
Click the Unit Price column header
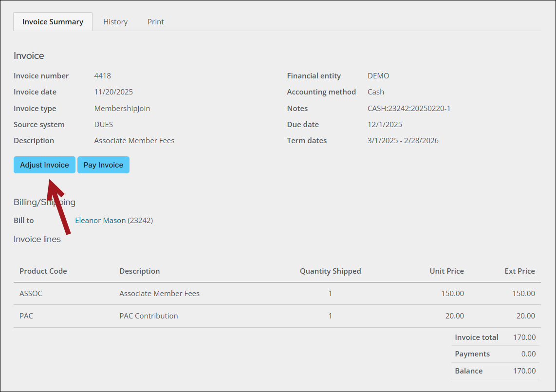tap(446, 271)
